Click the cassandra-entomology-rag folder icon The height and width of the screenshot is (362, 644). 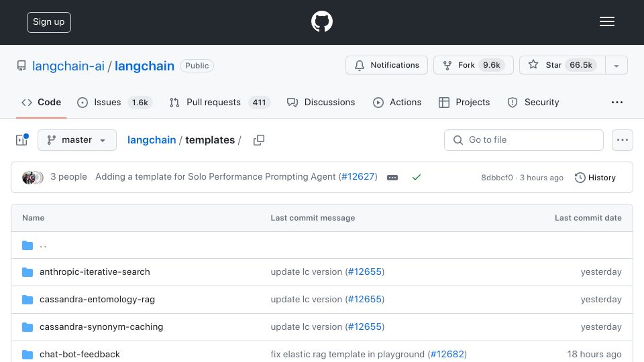[x=28, y=300]
